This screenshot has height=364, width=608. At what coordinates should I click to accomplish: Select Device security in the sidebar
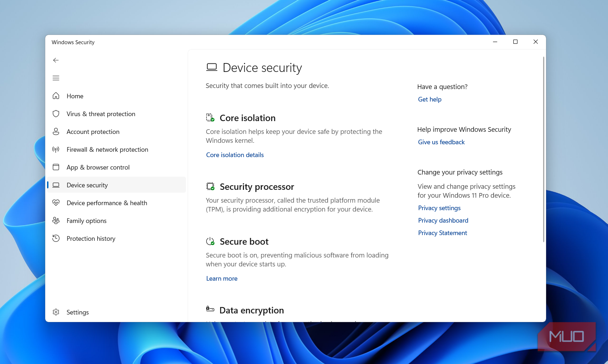[116, 185]
